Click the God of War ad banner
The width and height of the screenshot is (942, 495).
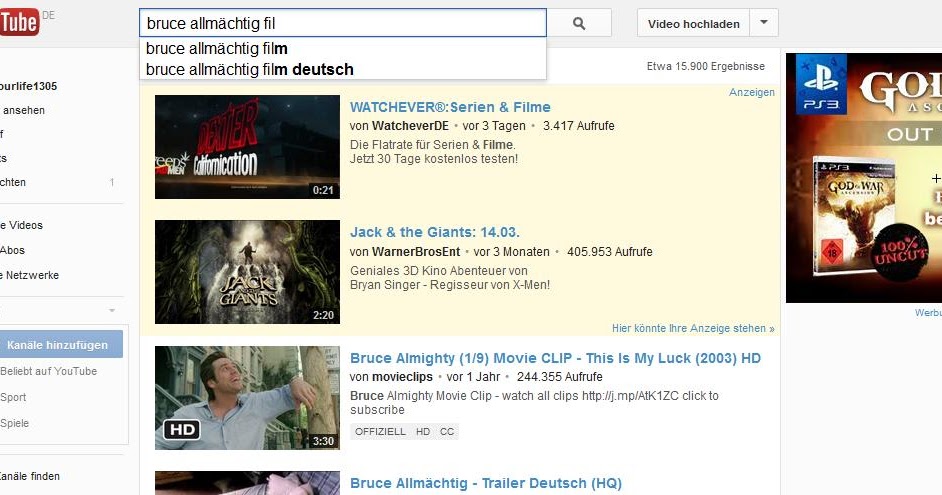864,178
